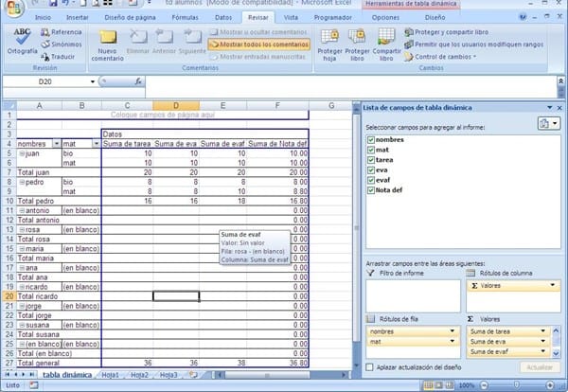Viewport: 568px width, 392px height.
Task: Click Mostrar entradas manuscritas
Action: pos(257,57)
